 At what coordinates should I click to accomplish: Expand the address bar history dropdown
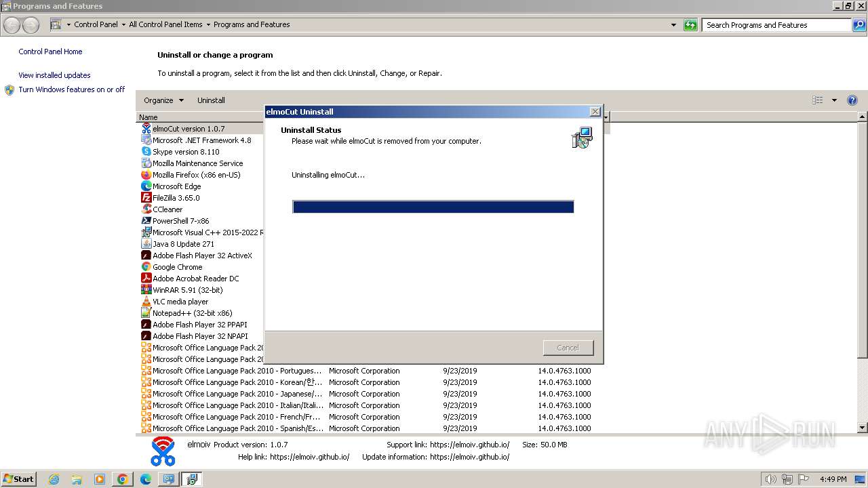(673, 25)
